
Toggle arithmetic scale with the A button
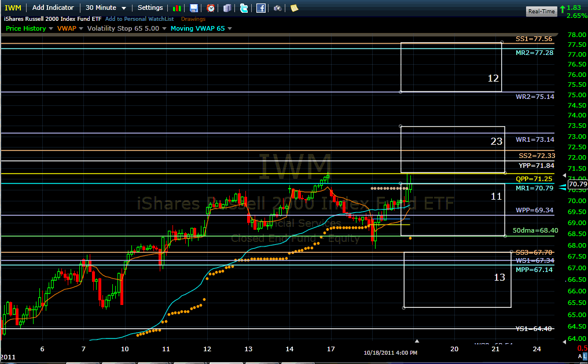click(580, 356)
